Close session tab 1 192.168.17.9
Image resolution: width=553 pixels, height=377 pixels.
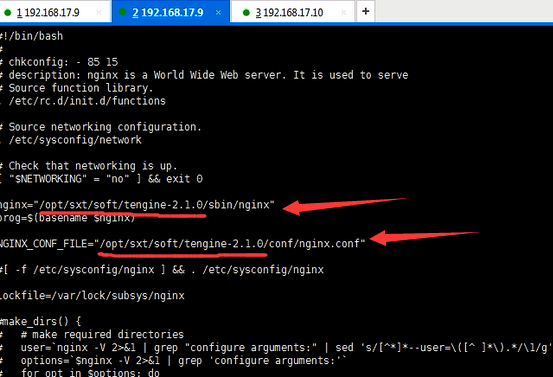[x=99, y=13]
